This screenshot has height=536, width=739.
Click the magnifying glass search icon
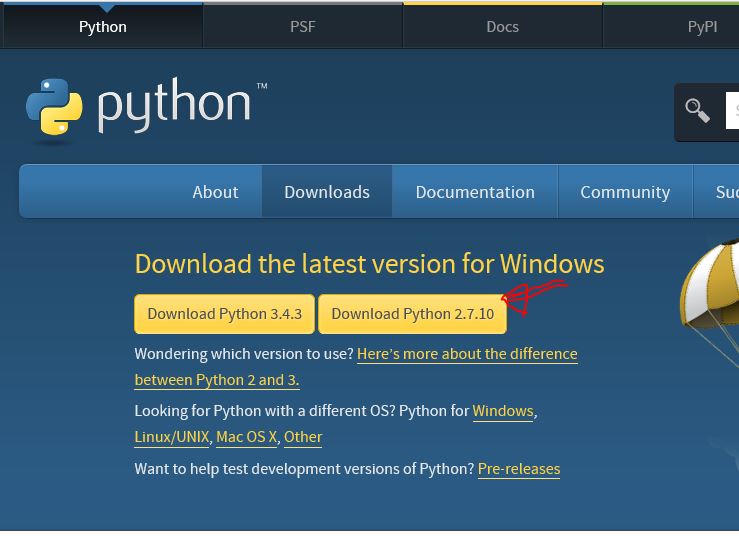pyautogui.click(x=697, y=111)
